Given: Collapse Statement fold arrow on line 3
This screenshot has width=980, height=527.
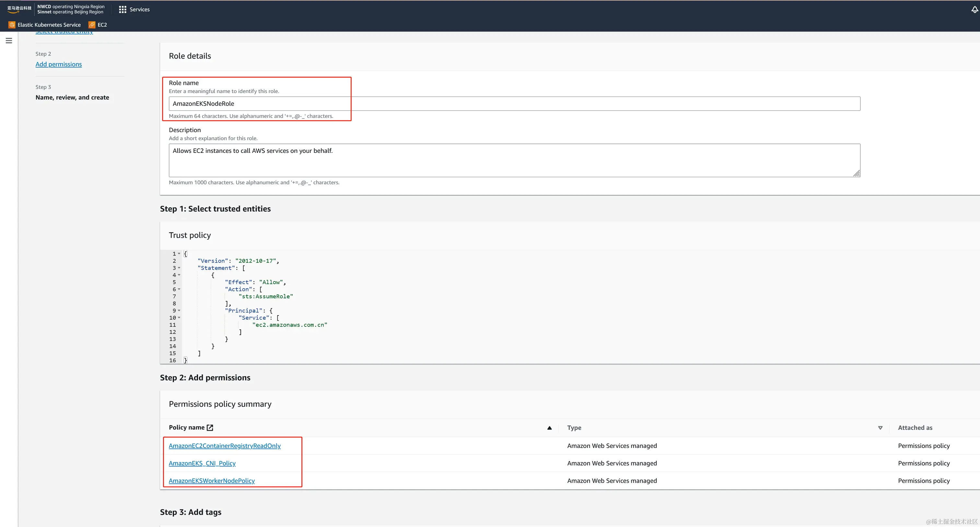Looking at the screenshot, I should (179, 268).
